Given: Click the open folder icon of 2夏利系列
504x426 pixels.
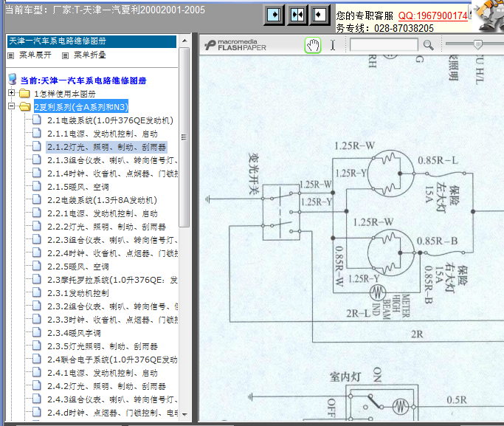Looking at the screenshot, I should 24,106.
